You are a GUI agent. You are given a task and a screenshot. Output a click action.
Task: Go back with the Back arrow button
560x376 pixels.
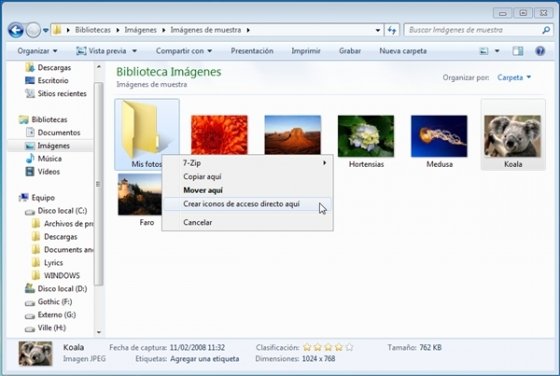(16, 30)
